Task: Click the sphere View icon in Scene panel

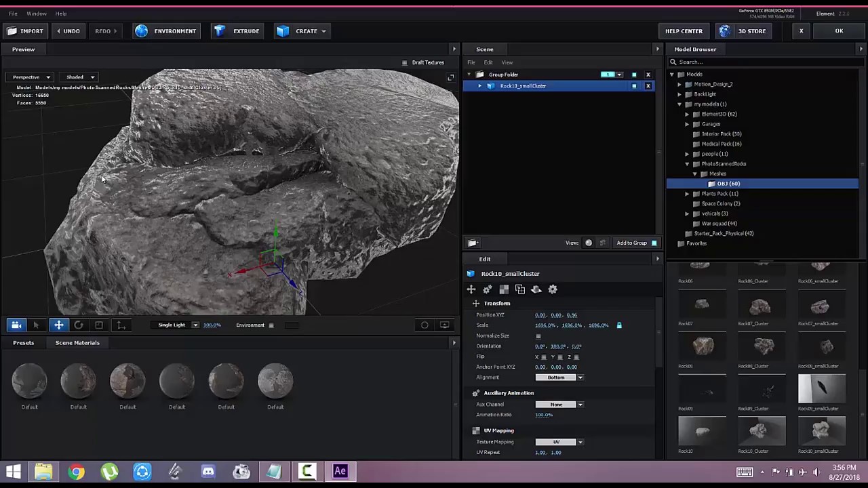Action: pos(589,243)
